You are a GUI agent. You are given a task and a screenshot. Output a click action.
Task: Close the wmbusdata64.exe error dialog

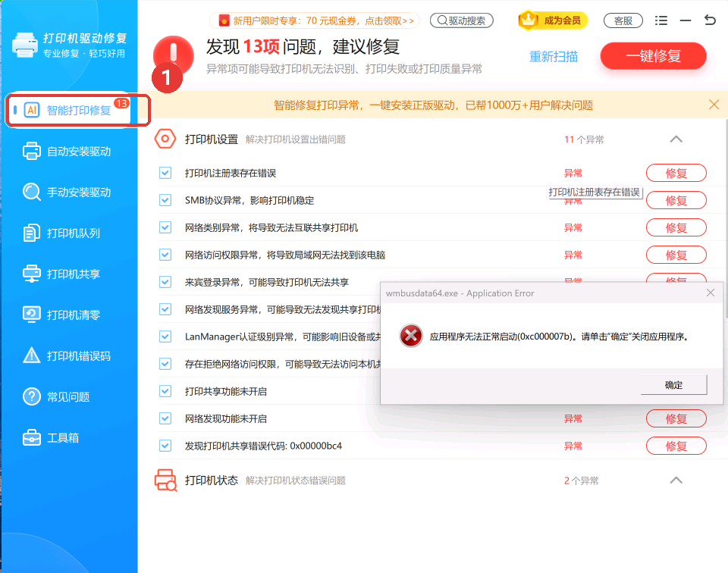pyautogui.click(x=711, y=293)
